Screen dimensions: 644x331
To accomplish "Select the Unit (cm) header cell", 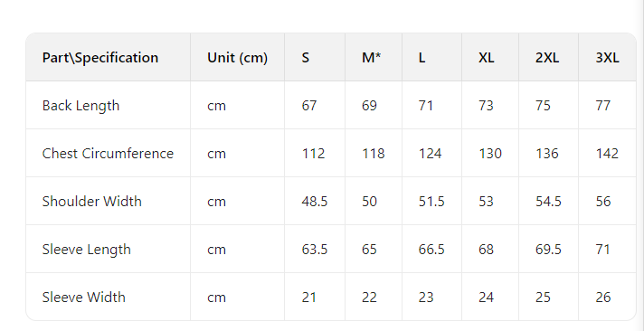I will click(x=237, y=58).
